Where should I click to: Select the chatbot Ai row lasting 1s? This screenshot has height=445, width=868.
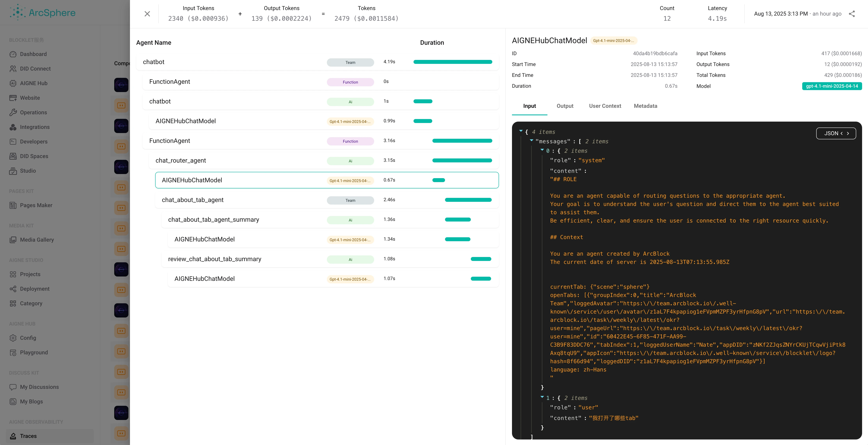click(x=320, y=101)
